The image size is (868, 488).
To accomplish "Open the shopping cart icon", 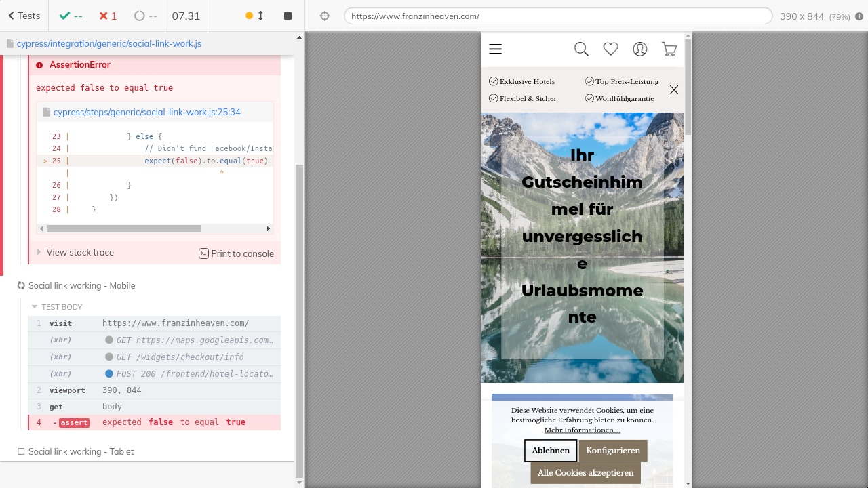I will [x=669, y=49].
